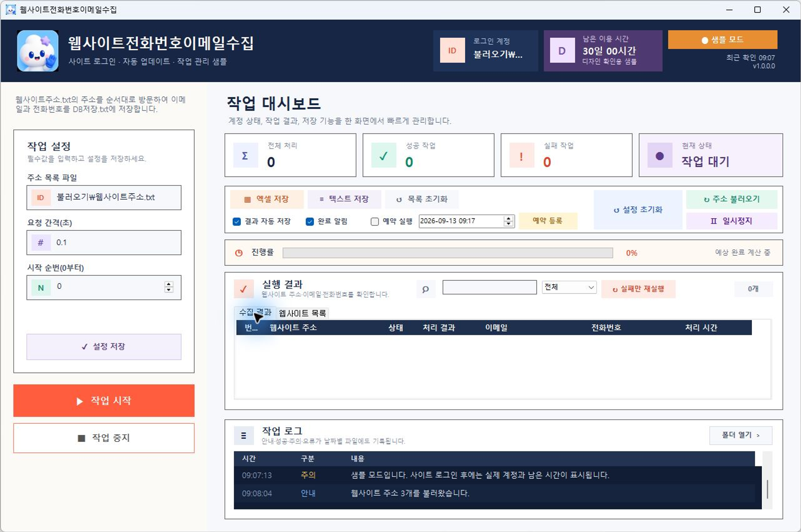Click the 텍스트 저장 button
The height and width of the screenshot is (532, 801).
click(x=344, y=199)
